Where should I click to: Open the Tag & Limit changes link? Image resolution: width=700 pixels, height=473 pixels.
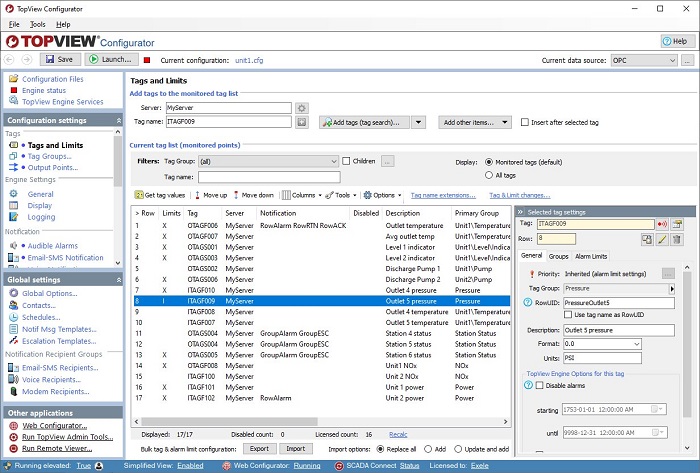click(x=520, y=195)
